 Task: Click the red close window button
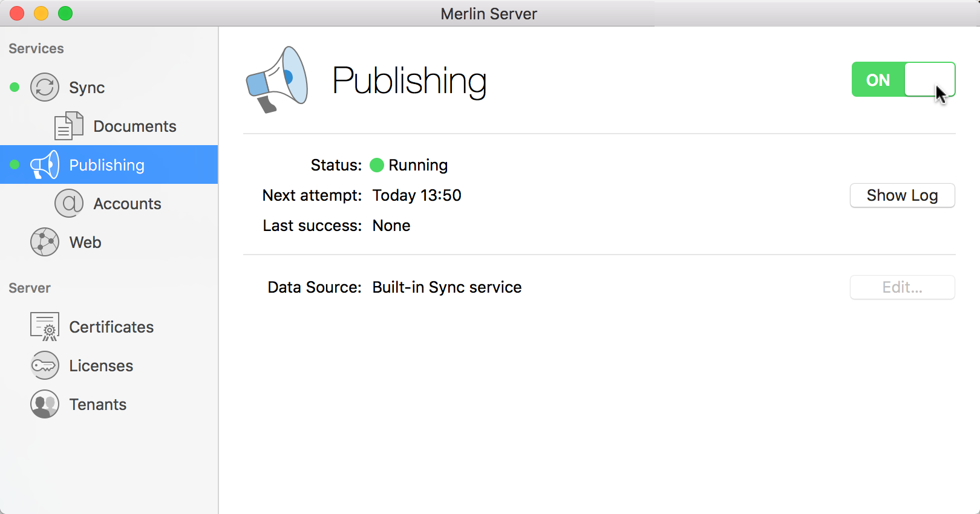click(x=17, y=13)
